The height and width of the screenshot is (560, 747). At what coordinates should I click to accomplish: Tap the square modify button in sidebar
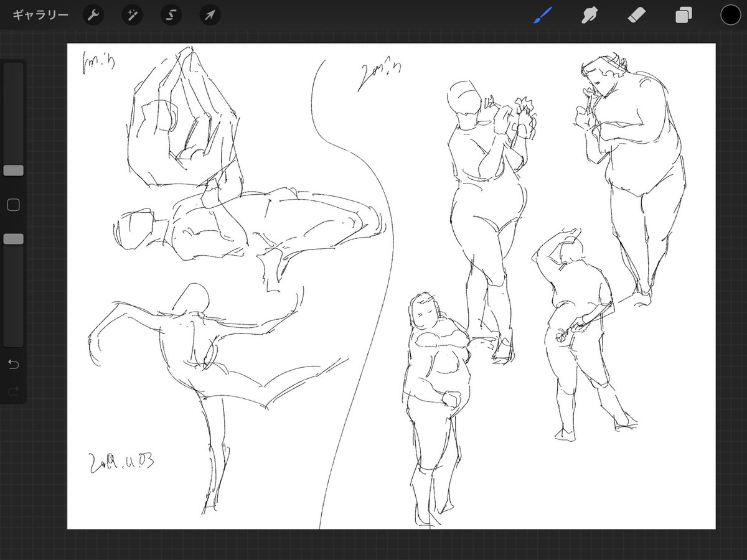point(13,205)
